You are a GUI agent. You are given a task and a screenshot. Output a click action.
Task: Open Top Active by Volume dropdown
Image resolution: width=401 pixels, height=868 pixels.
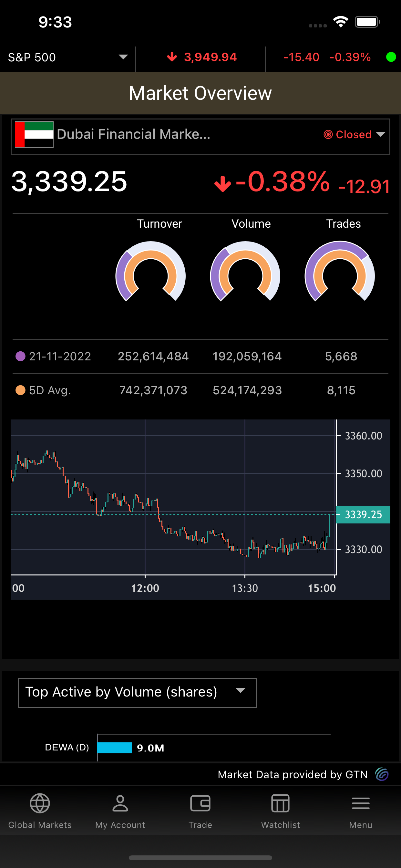[x=137, y=693]
